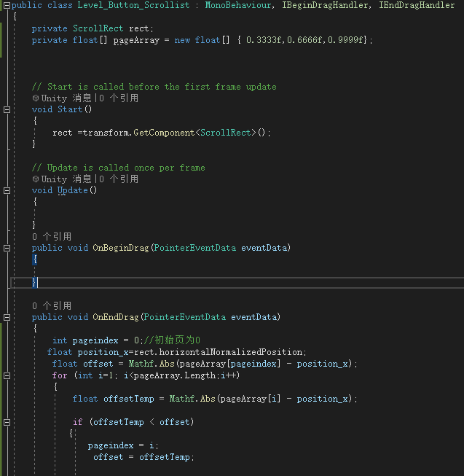Place cursor at OnBeginDrag closing brace
Screen dimensions: 464x476
(x=34, y=283)
